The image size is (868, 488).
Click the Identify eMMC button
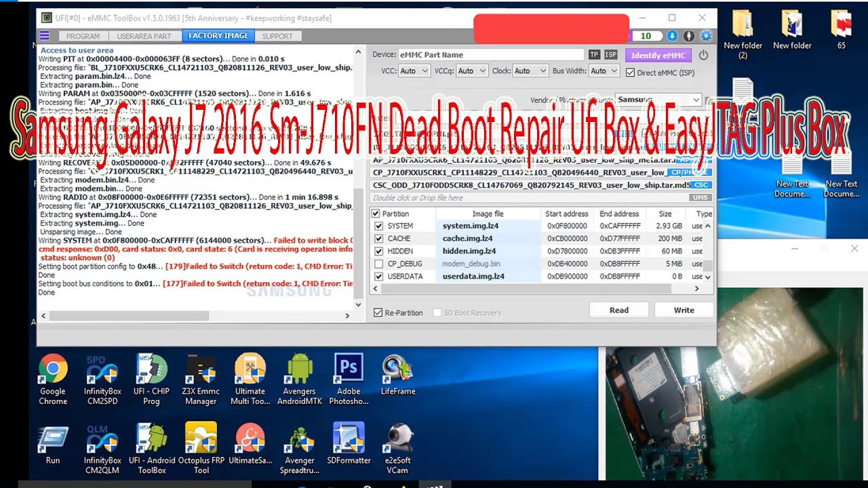pyautogui.click(x=658, y=55)
